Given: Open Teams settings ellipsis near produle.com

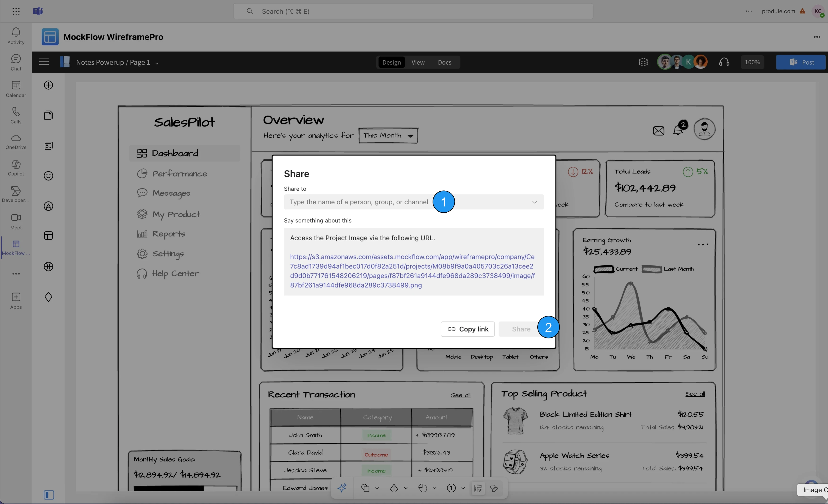Looking at the screenshot, I should [x=749, y=11].
